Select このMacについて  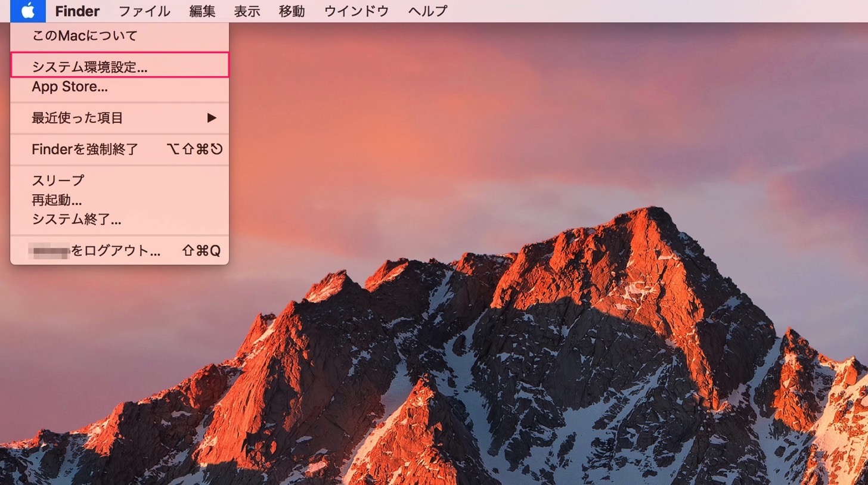(119, 36)
